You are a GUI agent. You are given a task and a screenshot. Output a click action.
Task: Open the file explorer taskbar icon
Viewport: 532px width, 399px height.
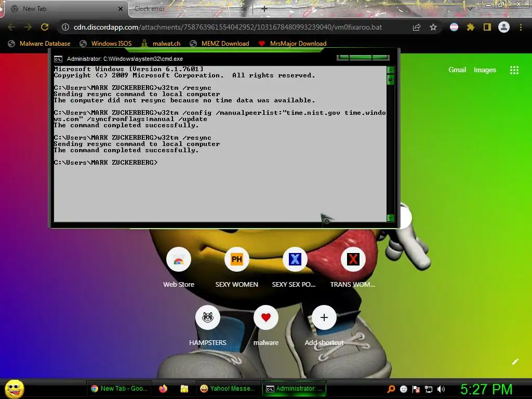[184, 389]
